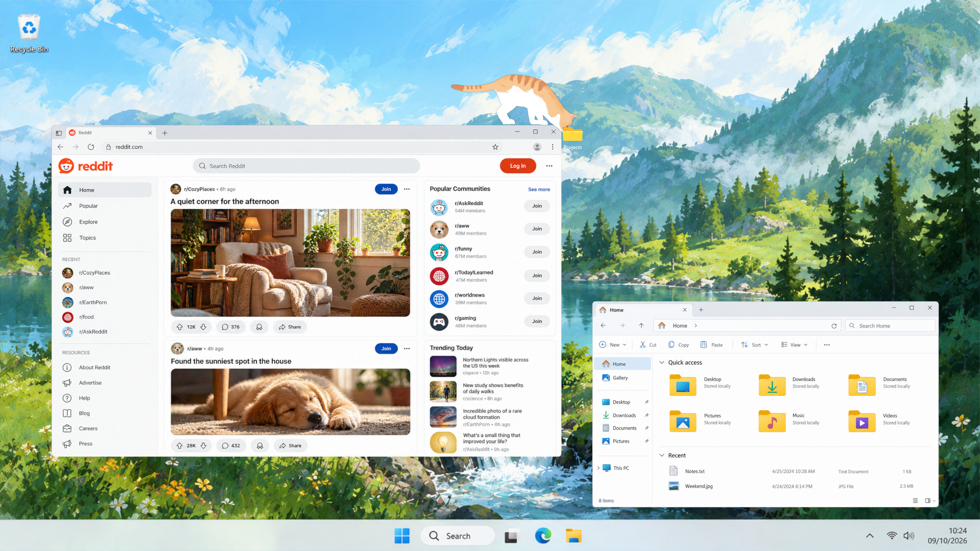Open browser three-dot menu beside profile icon
Image resolution: width=980 pixels, height=551 pixels.
click(552, 147)
